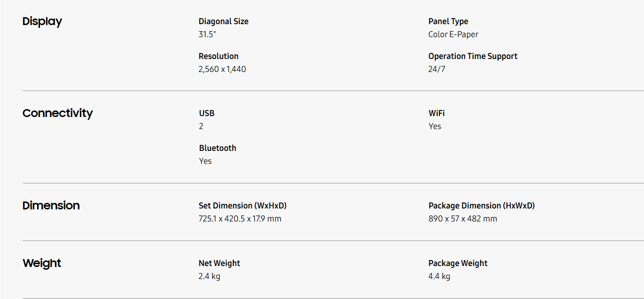Click the Dimension section heading
This screenshot has height=299, width=644.
pyautogui.click(x=51, y=206)
